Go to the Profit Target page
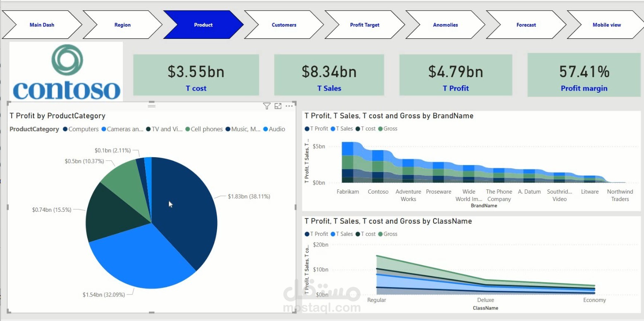 pyautogui.click(x=364, y=25)
